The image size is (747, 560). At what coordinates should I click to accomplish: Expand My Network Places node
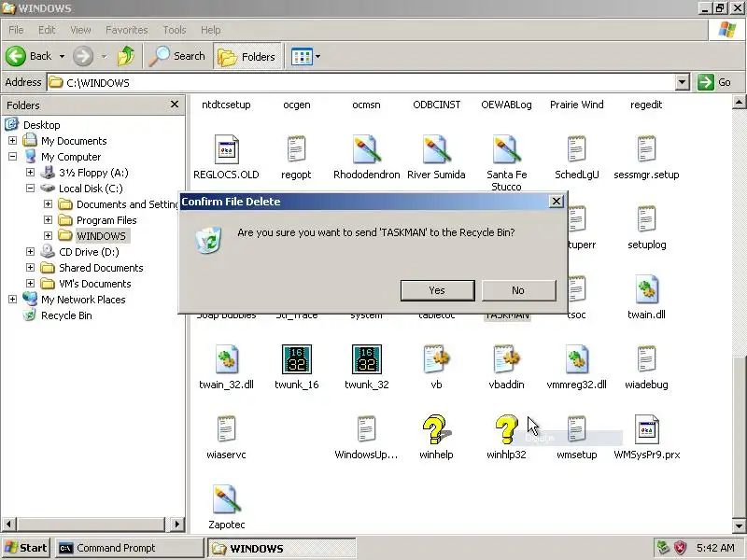(x=12, y=299)
